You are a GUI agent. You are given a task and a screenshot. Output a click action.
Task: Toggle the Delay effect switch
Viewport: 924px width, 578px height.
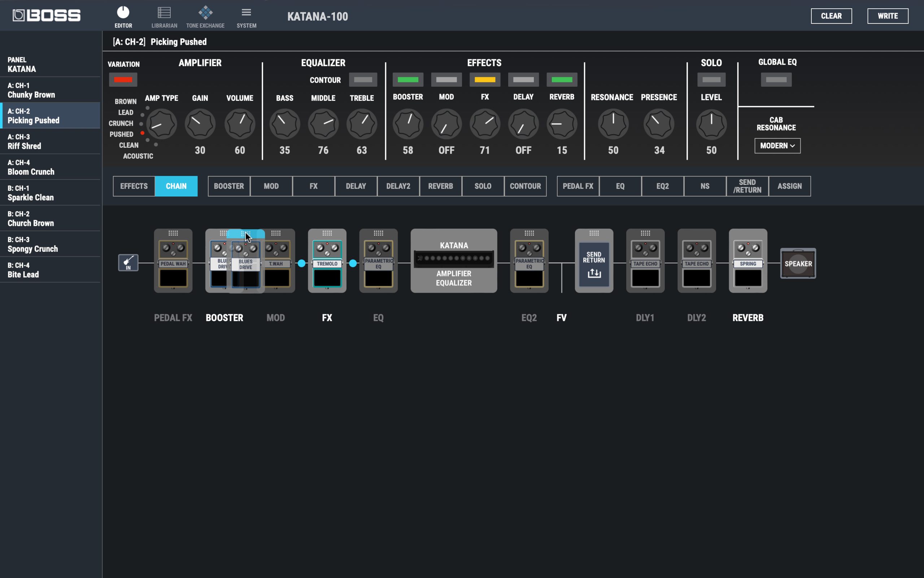[x=523, y=79]
